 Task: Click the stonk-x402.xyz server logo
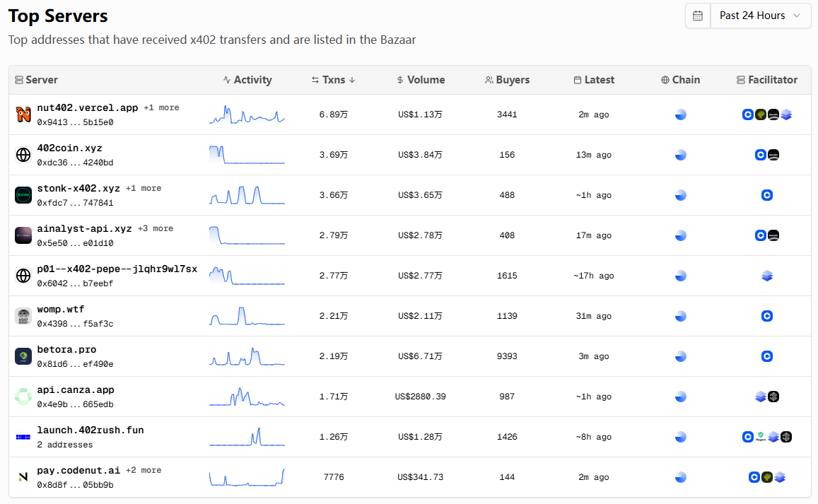click(x=23, y=195)
